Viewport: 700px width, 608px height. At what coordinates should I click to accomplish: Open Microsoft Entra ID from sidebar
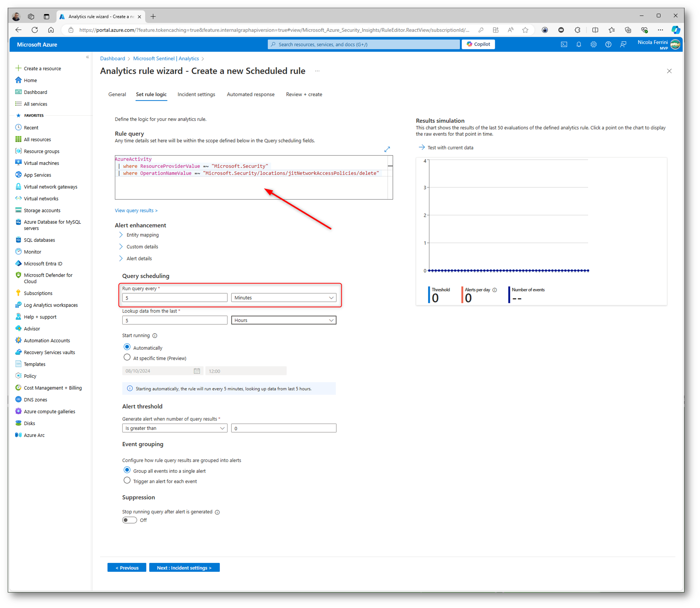(x=43, y=263)
